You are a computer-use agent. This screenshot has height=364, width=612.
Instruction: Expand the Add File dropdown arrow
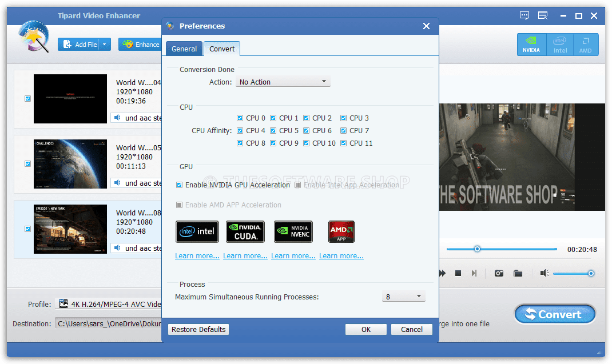105,45
